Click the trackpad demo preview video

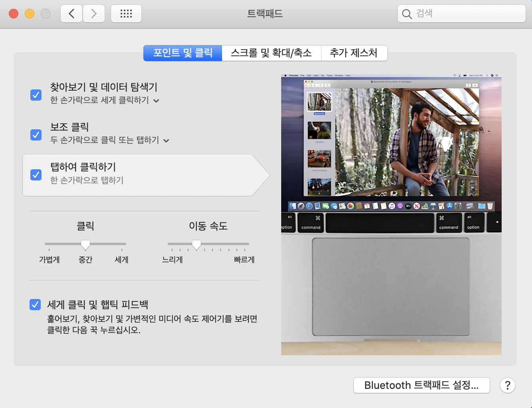click(x=391, y=215)
